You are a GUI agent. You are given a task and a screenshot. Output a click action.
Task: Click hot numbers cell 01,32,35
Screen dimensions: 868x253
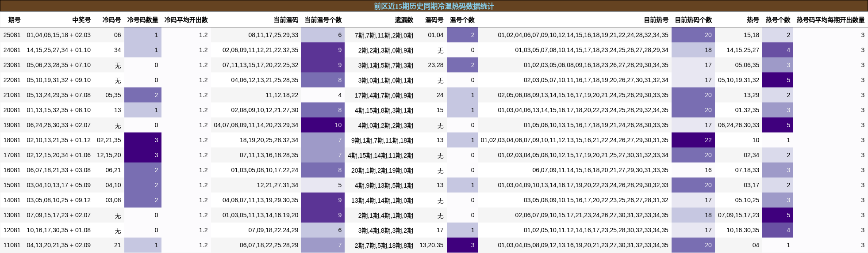click(x=747, y=110)
